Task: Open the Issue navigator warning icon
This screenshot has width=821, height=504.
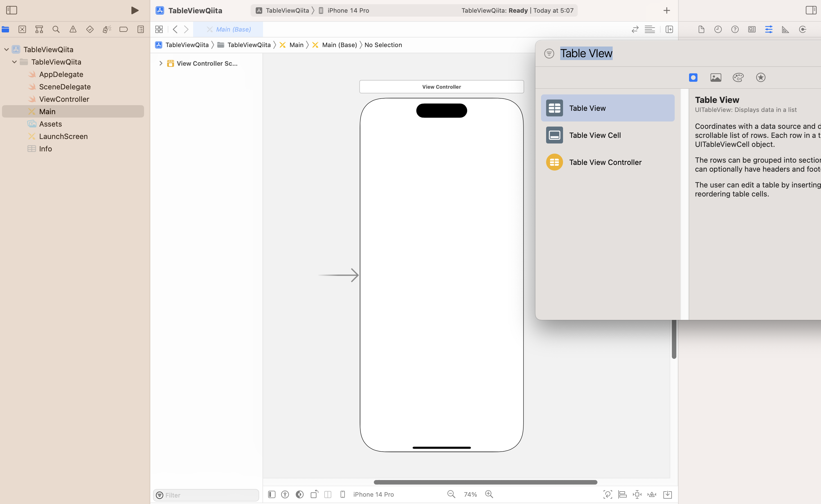Action: point(73,29)
